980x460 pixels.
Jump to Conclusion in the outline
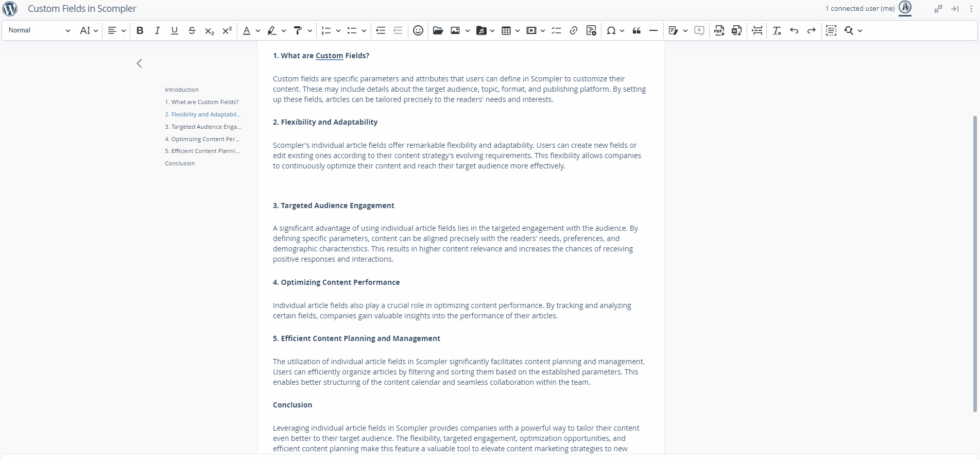[180, 163]
